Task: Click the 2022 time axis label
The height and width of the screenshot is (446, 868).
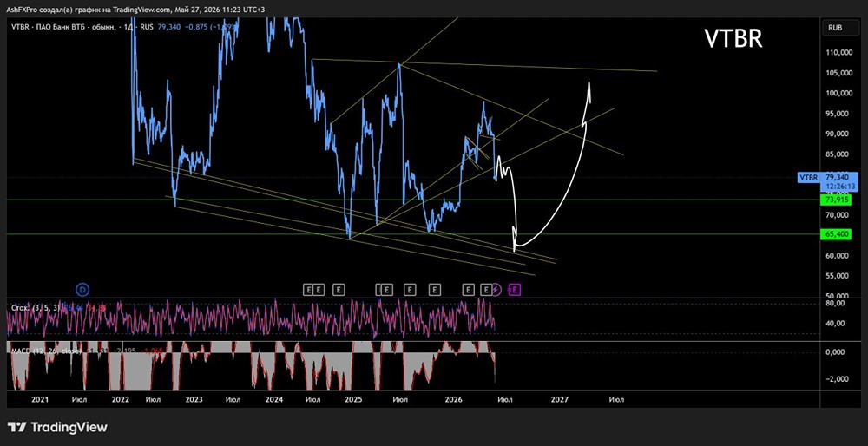Action: coord(120,399)
